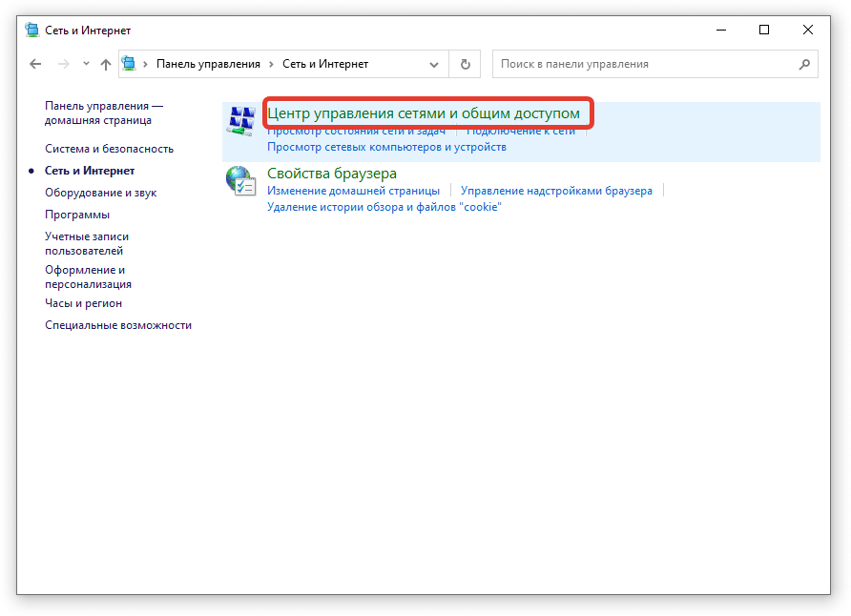
Task: Click the Forward navigation arrow
Action: (64, 64)
